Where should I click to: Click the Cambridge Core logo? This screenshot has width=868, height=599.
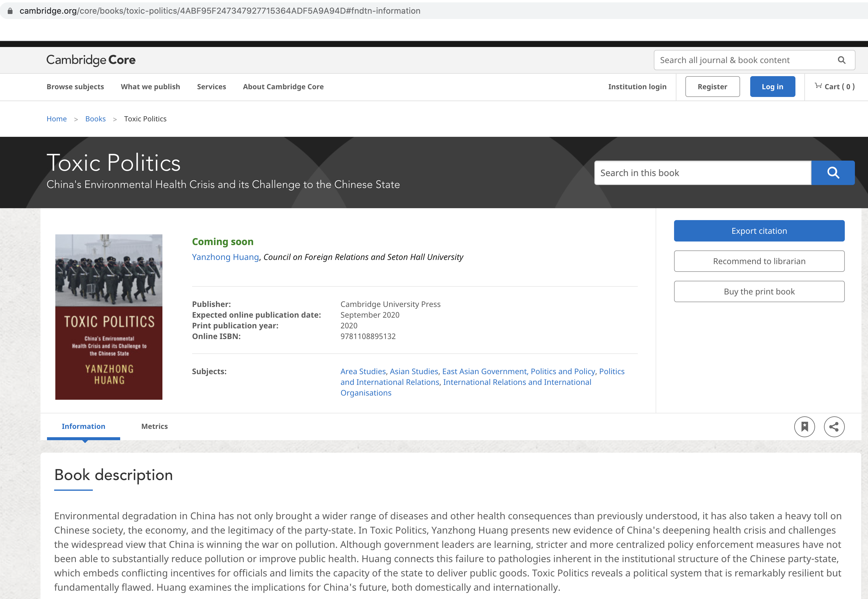click(91, 60)
